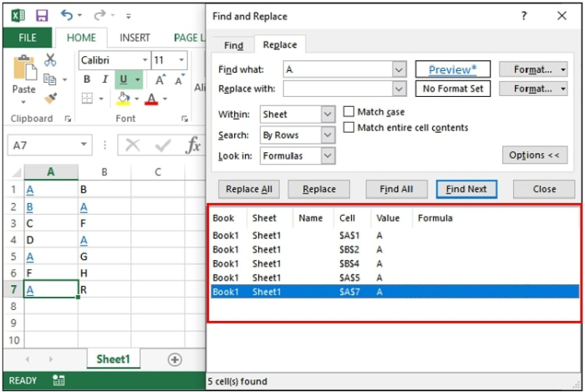585x392 pixels.
Task: Confirm formula entry with checkmark icon
Action: (163, 145)
